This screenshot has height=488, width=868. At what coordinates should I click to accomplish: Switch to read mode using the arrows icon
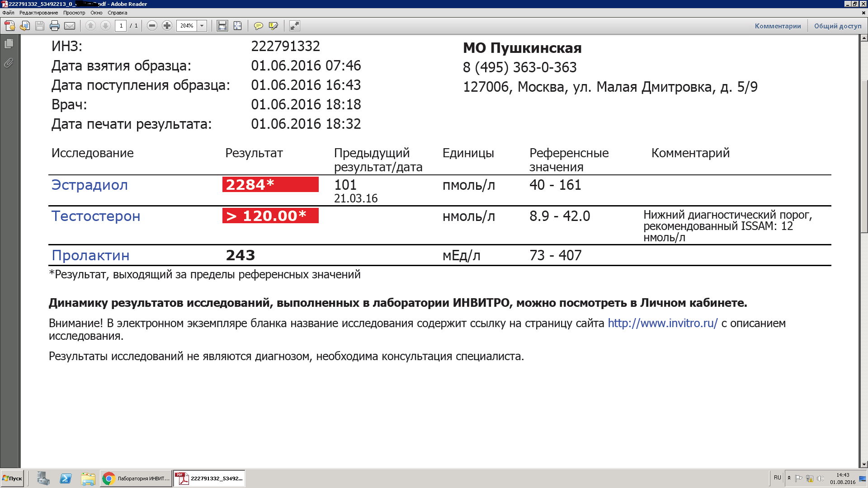(294, 26)
